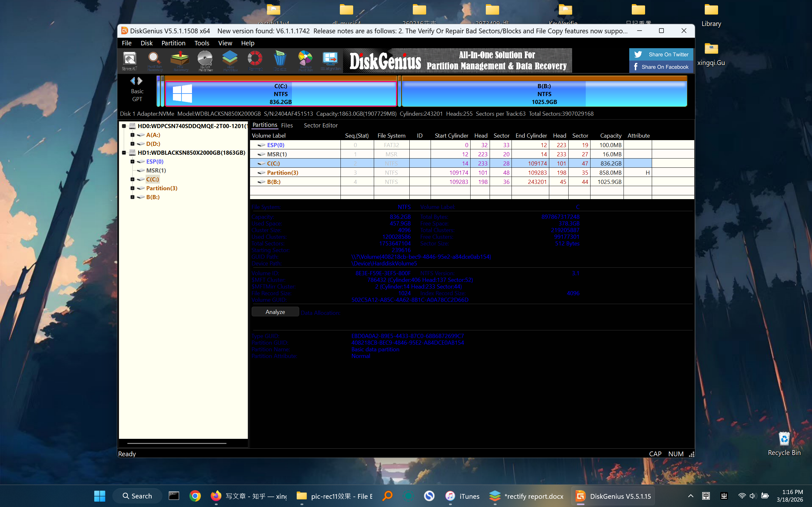This screenshot has height=507, width=812.
Task: Click the Save All toolbar icon
Action: (129, 61)
